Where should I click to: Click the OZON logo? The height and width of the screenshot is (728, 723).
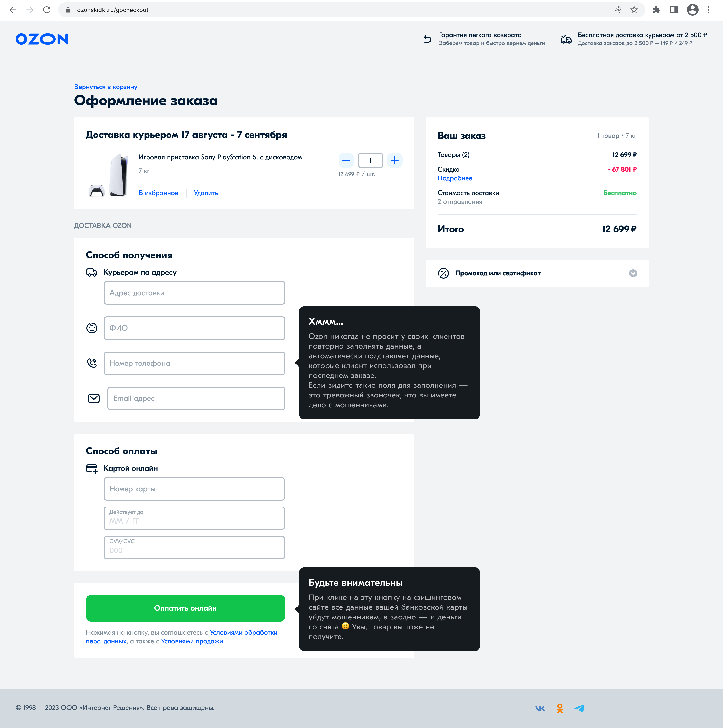coord(42,39)
